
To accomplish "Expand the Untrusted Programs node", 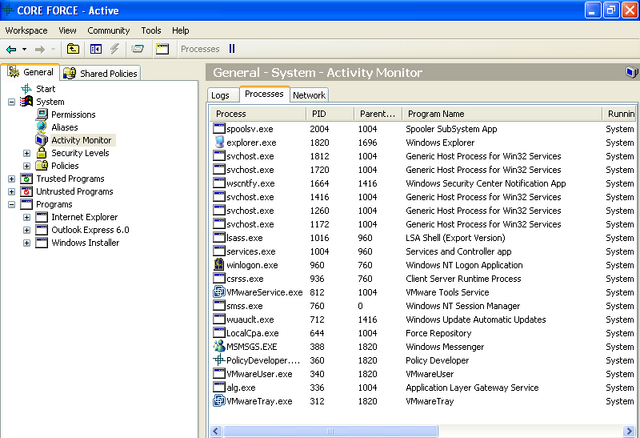I will tap(11, 191).
